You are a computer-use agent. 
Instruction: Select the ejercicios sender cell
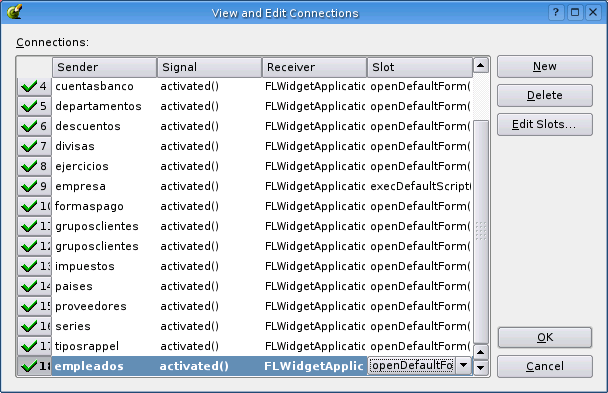[105, 166]
